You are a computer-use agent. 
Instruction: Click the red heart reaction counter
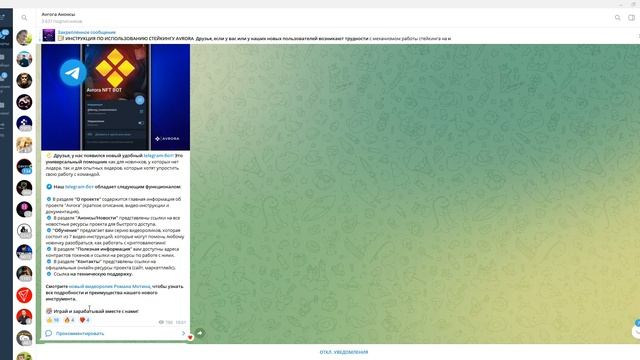[x=84, y=320]
